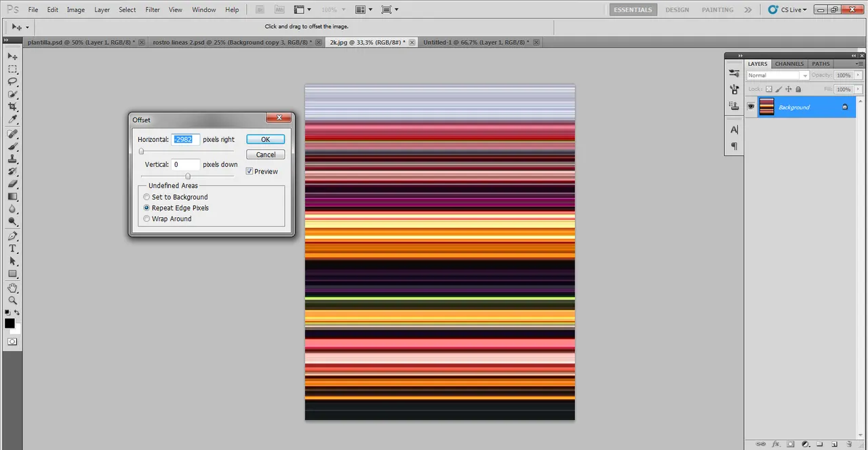Open the Character panel icon
Screen dimensions: 868x450
734,130
